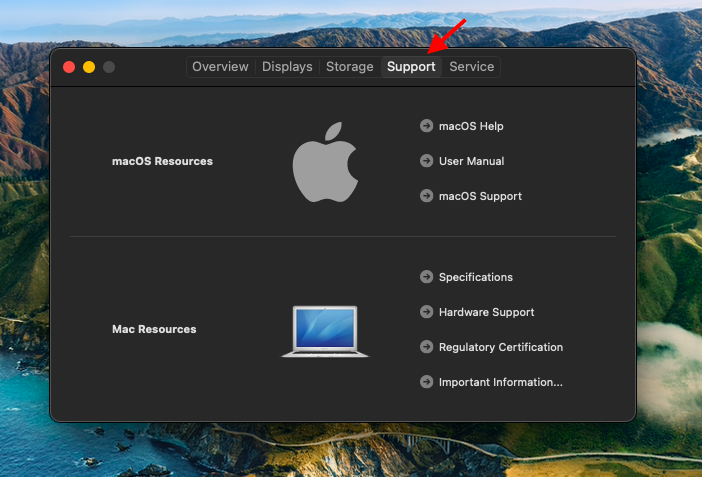Go to the Service tab
Viewport: 702px width, 477px height.
click(471, 67)
